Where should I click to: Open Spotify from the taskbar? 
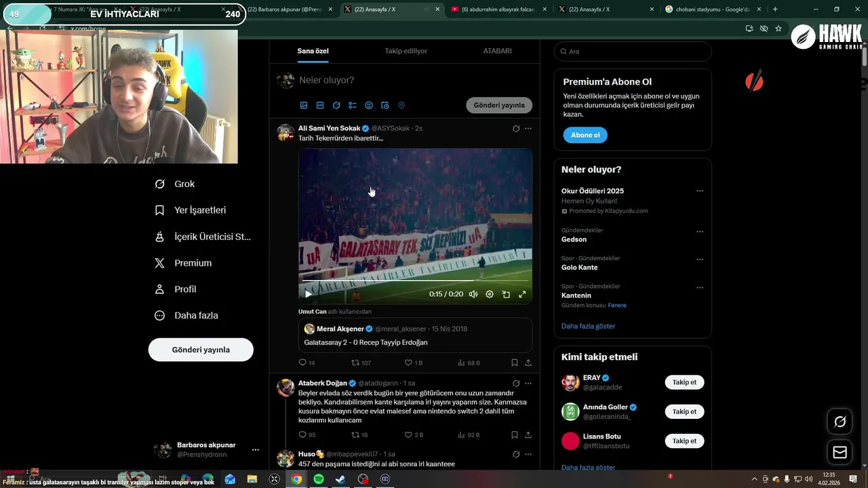click(319, 479)
